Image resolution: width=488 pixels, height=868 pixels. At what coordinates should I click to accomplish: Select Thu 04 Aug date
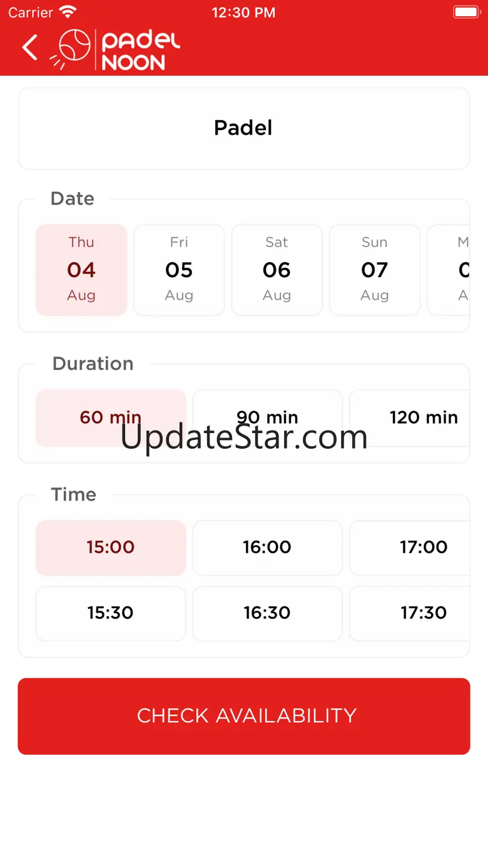81,270
